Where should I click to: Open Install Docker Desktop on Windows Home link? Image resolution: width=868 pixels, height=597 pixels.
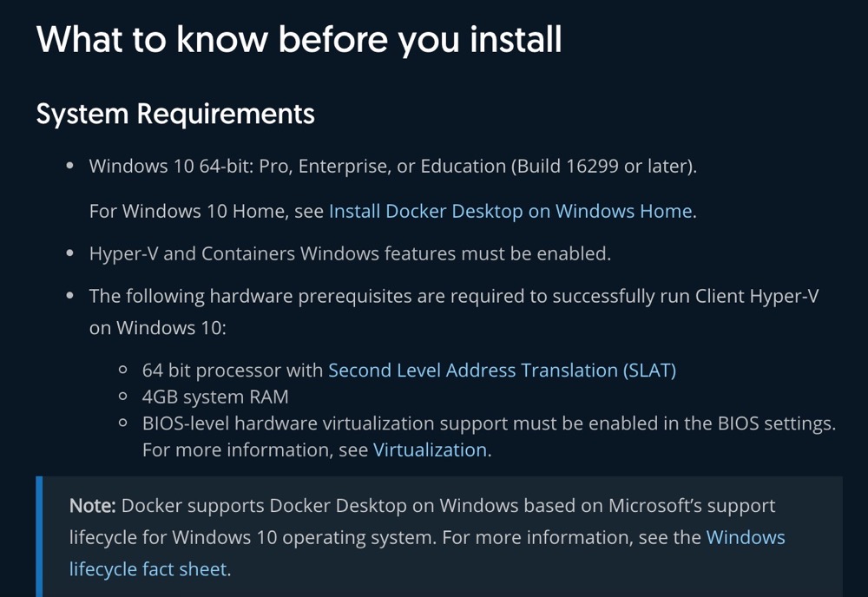(510, 211)
